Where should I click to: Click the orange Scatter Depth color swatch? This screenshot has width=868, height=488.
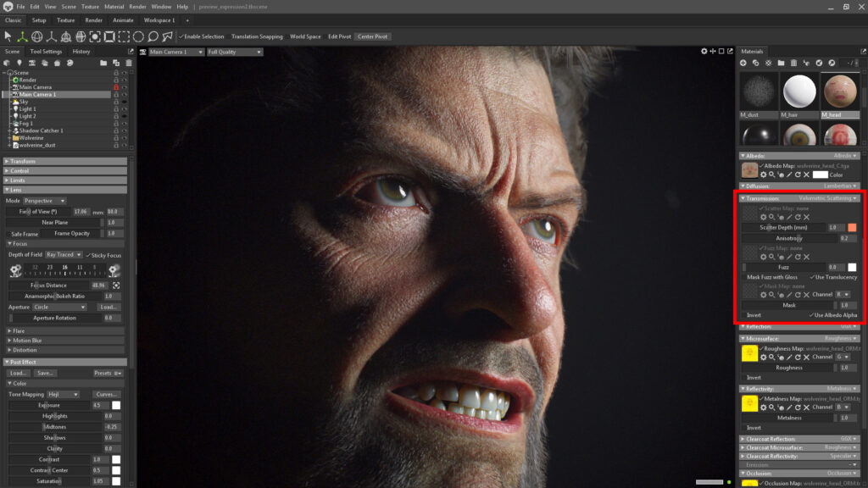point(851,226)
